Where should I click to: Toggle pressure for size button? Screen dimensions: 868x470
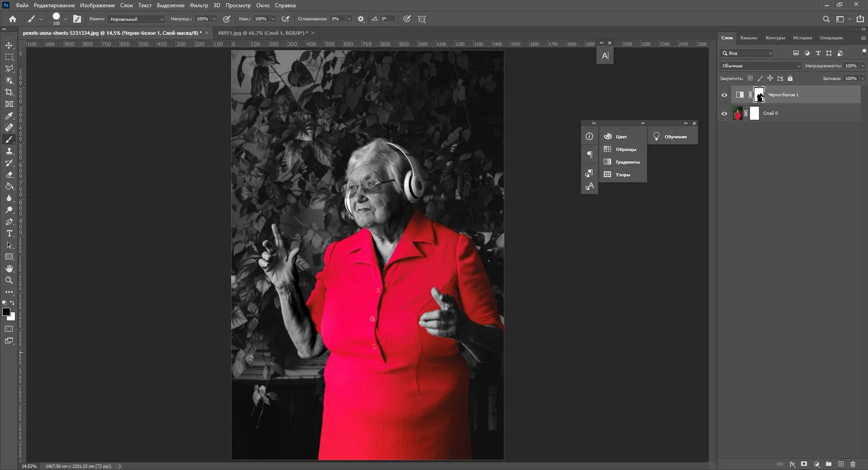407,19
